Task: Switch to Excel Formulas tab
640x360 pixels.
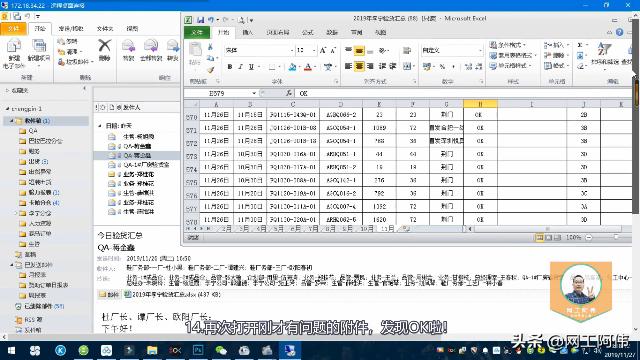Action: pyautogui.click(x=308, y=32)
